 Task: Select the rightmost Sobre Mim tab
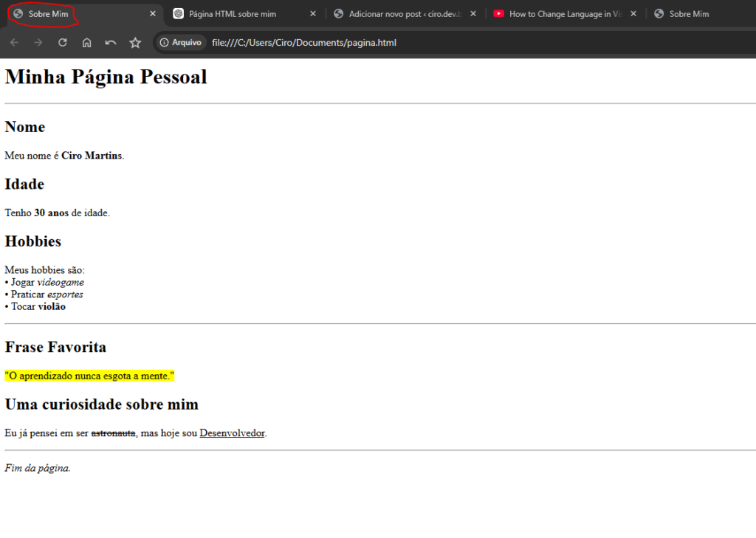688,14
